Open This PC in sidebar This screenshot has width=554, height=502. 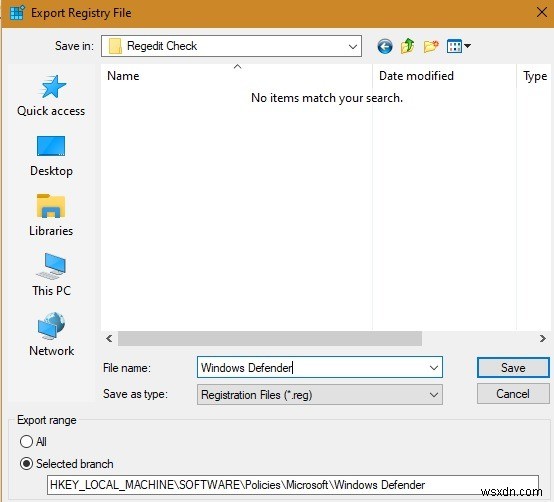[x=51, y=275]
